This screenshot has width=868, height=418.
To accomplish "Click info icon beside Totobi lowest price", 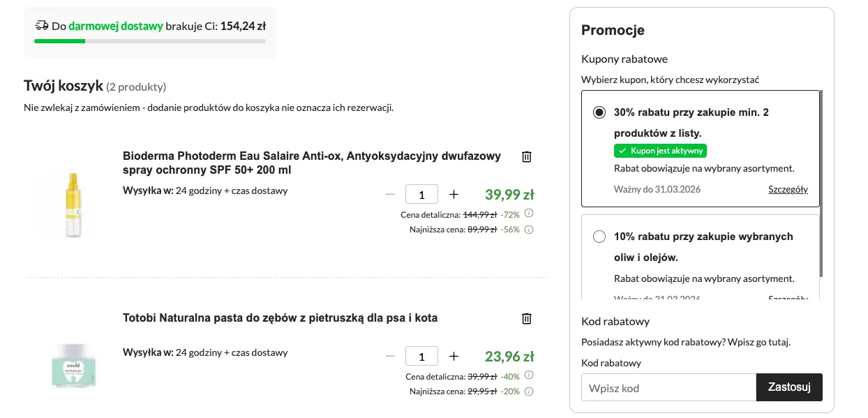I will pyautogui.click(x=529, y=391).
